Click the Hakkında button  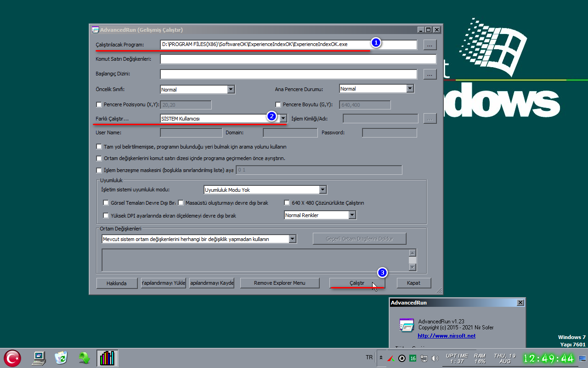tap(117, 283)
